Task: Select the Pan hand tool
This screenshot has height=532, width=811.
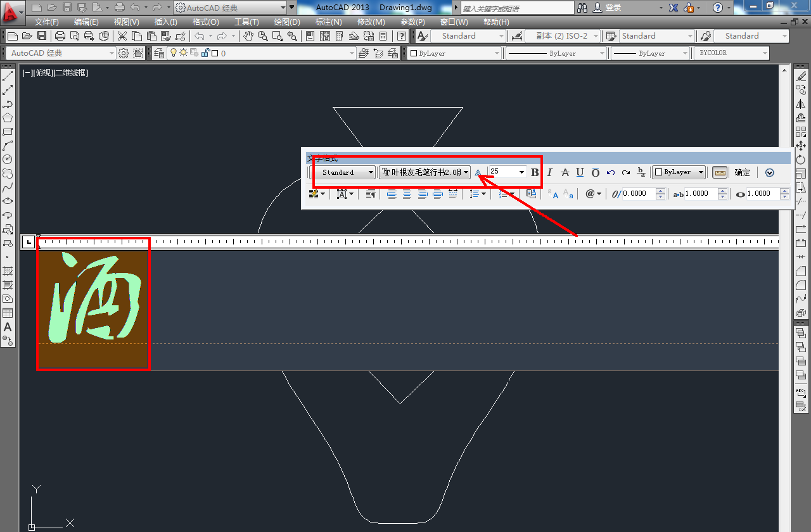Action: point(248,36)
